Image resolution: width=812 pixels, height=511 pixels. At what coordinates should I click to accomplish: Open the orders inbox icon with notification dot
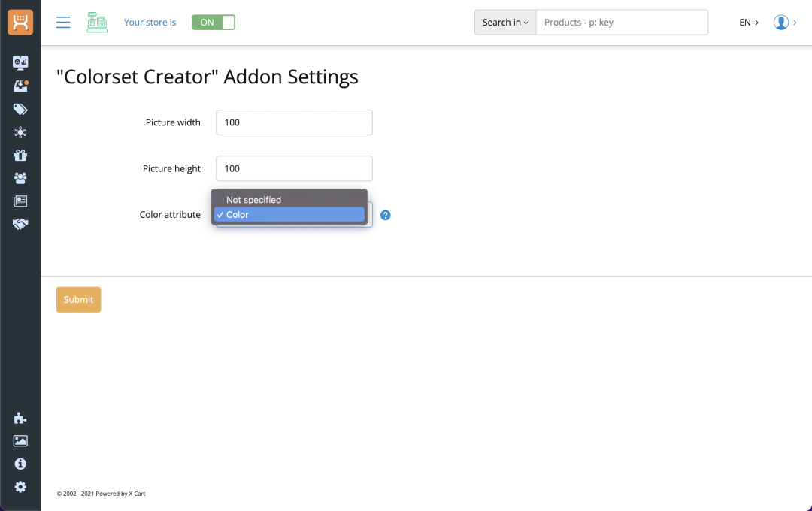pos(20,86)
